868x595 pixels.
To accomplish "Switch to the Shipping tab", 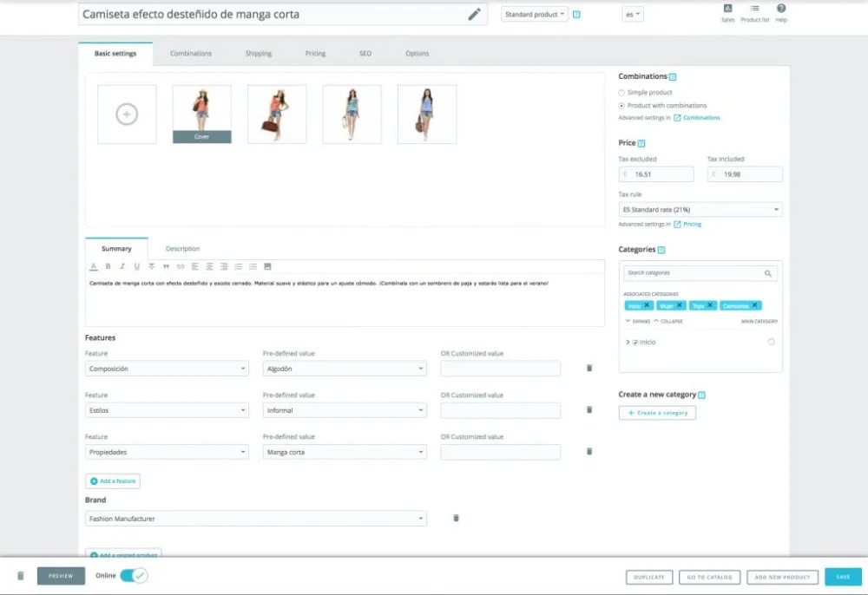I will click(259, 54).
